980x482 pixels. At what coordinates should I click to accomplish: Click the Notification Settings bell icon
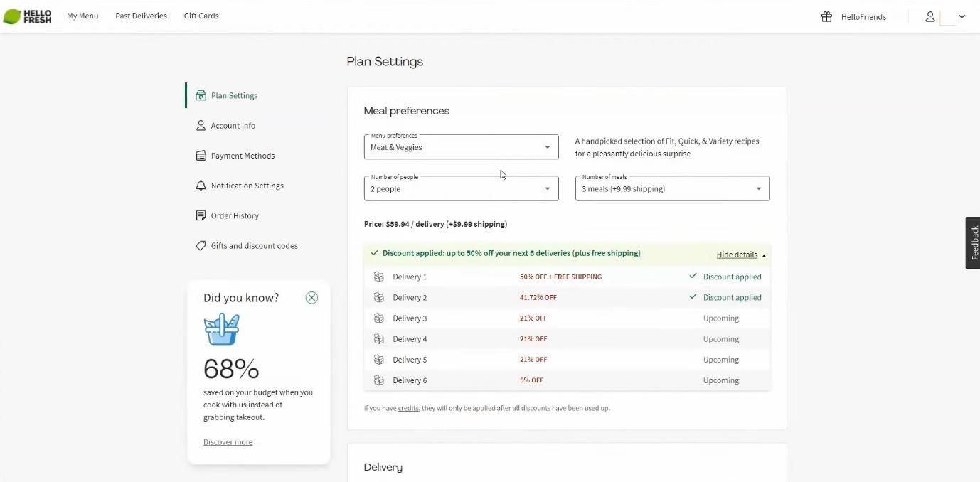[x=201, y=186]
